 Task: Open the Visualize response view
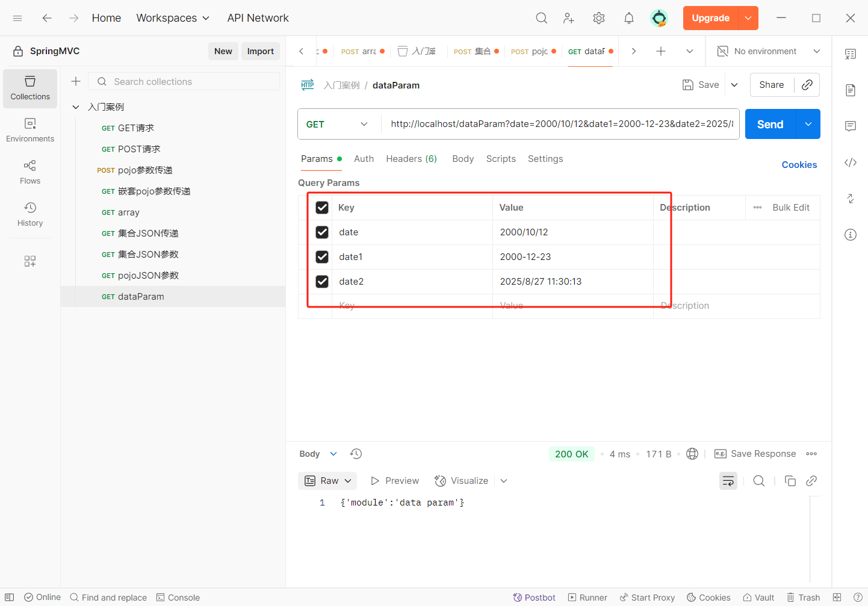[x=462, y=481]
